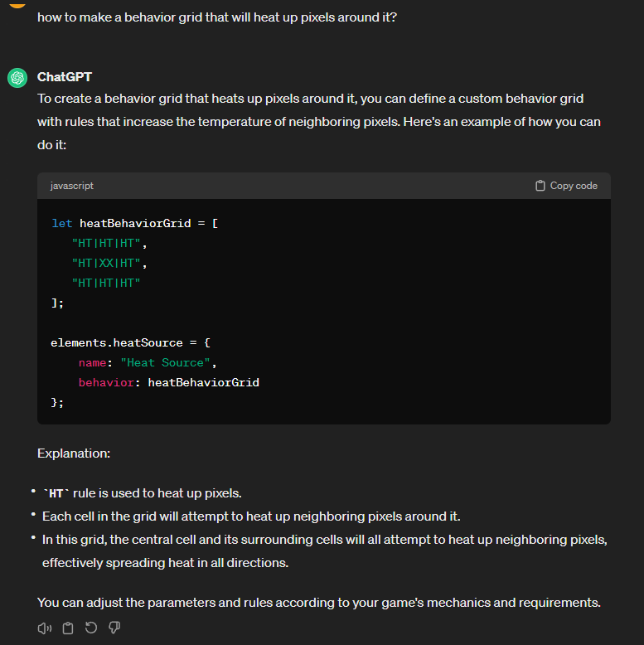Click the bullet starting "Each cell in the grid"
Image resolution: width=644 pixels, height=645 pixels.
coord(251,516)
